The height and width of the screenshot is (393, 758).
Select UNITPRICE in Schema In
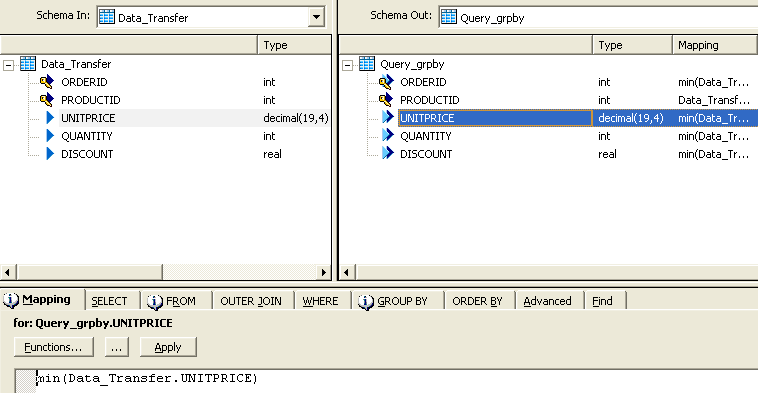88,118
